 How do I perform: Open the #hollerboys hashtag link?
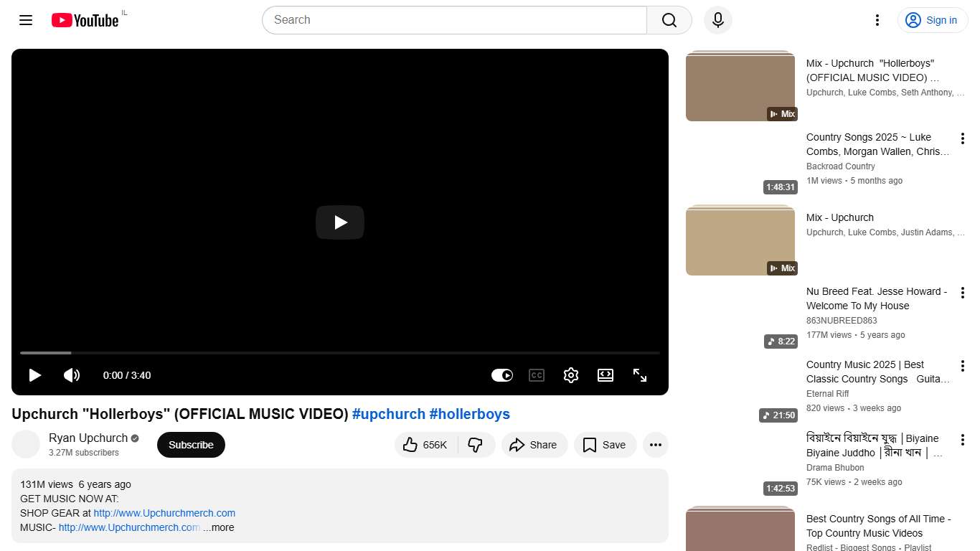click(470, 414)
